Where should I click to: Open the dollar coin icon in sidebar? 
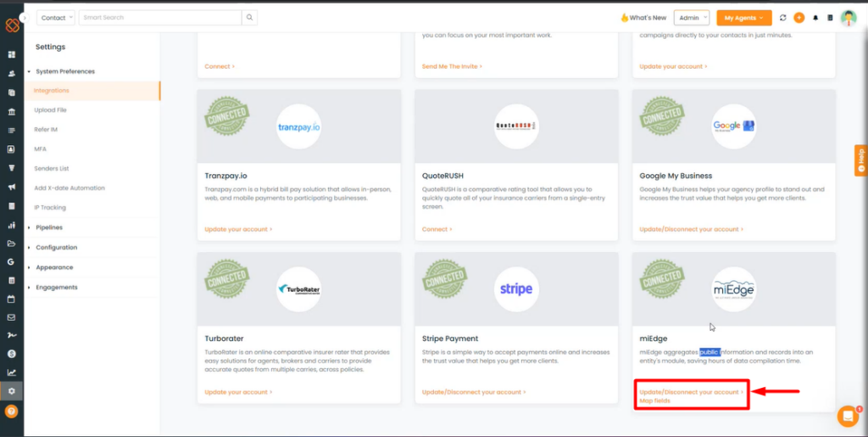12,353
